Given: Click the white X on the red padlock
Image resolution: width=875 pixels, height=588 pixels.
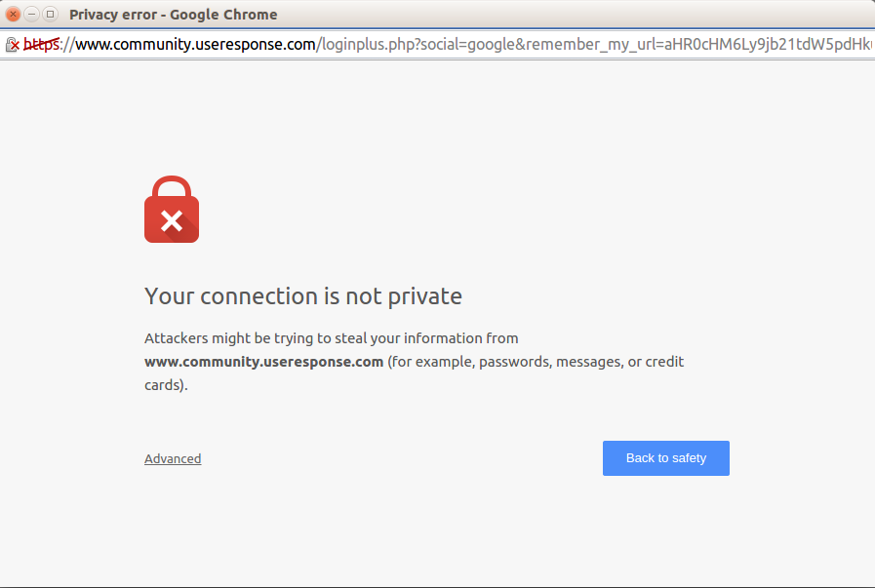Looking at the screenshot, I should [x=172, y=222].
